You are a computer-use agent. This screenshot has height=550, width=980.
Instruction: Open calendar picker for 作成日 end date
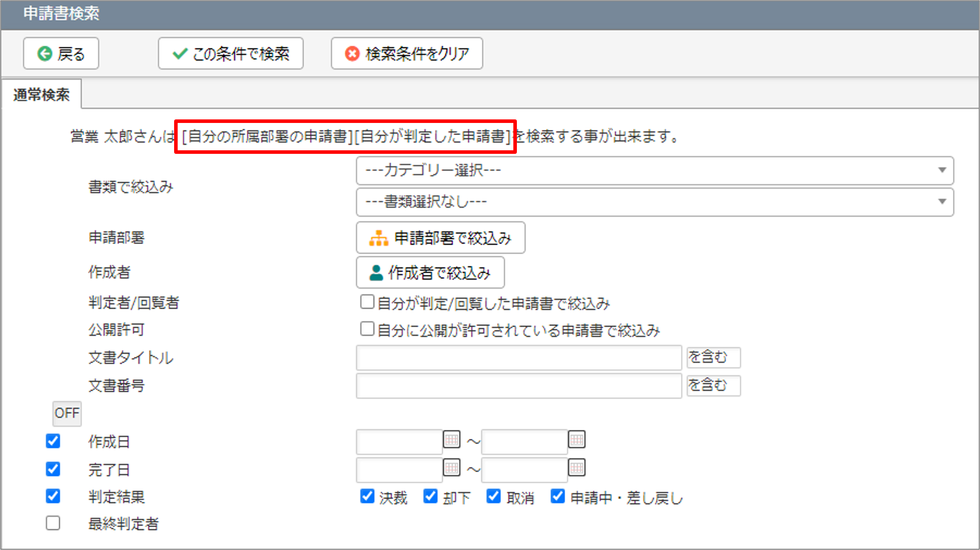577,440
